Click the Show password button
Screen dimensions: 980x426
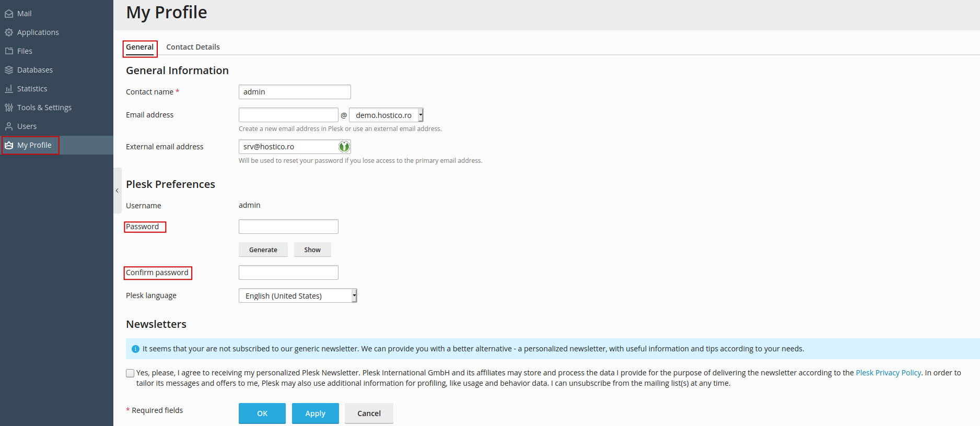click(312, 250)
